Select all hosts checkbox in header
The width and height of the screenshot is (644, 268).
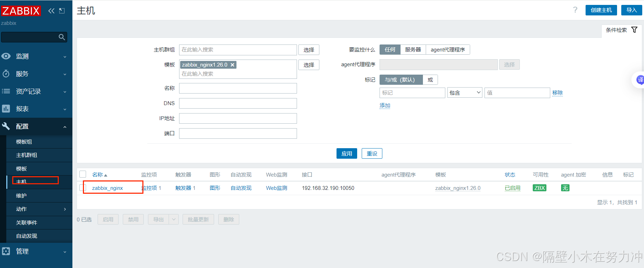83,174
